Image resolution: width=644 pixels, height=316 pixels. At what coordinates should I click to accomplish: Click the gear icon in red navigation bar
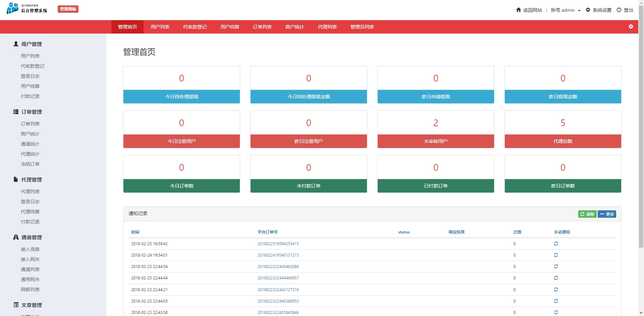tap(631, 27)
